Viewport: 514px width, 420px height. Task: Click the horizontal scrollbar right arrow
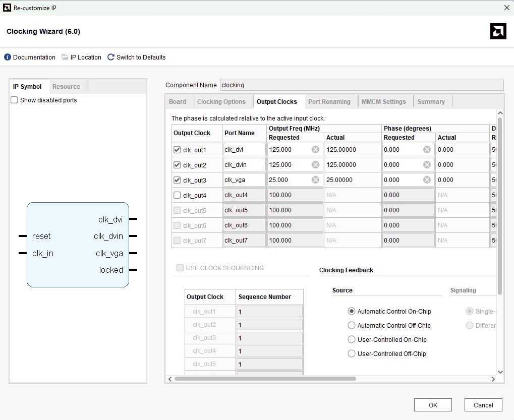493,379
